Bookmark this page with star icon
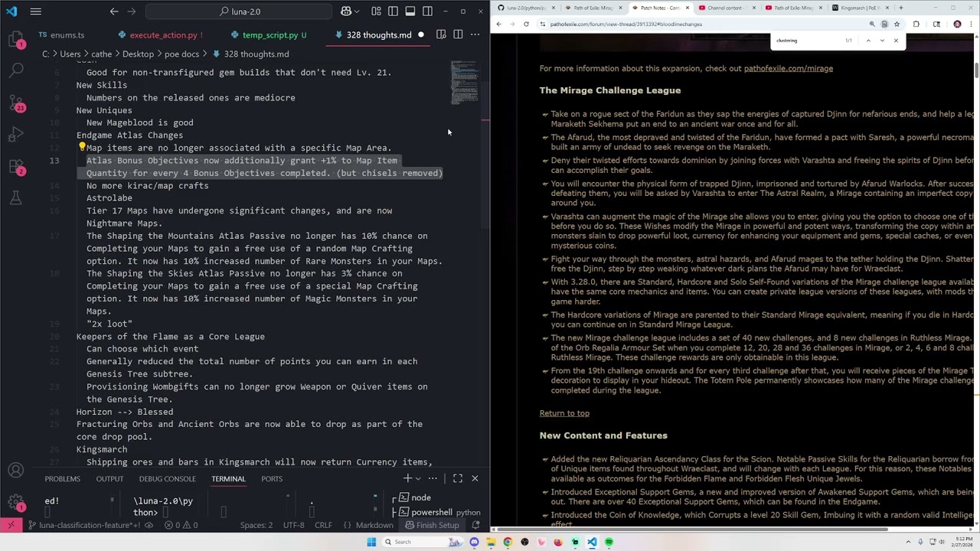 (x=897, y=24)
